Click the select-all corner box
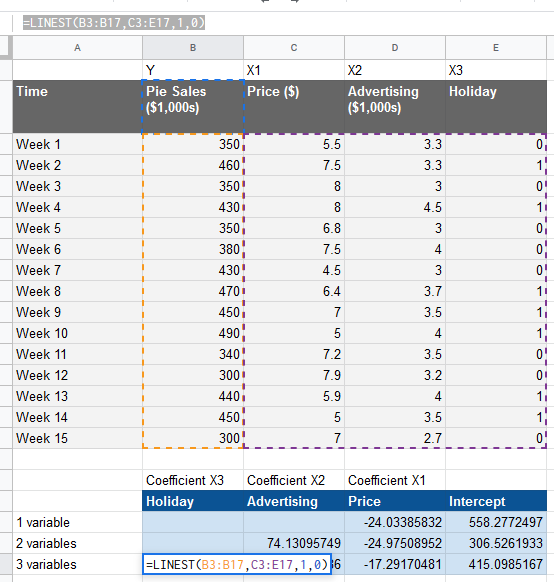Screen dimensions: 554x582 click(6, 48)
